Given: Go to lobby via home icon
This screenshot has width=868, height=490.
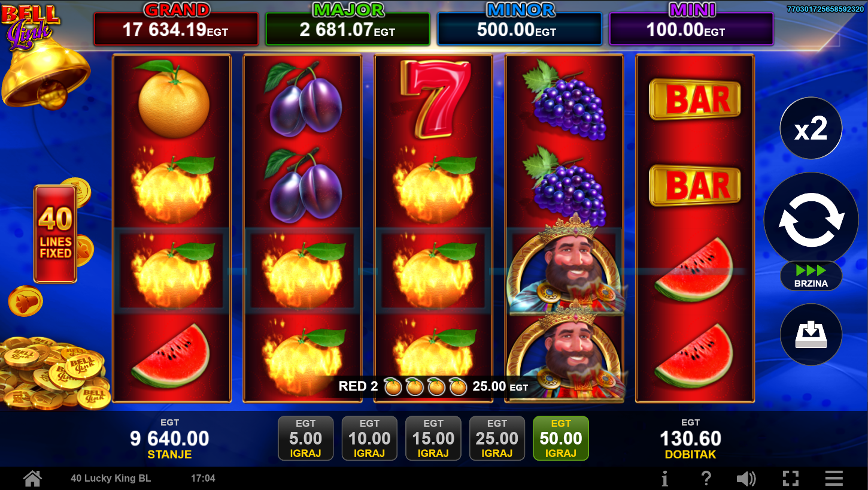Looking at the screenshot, I should (32, 478).
